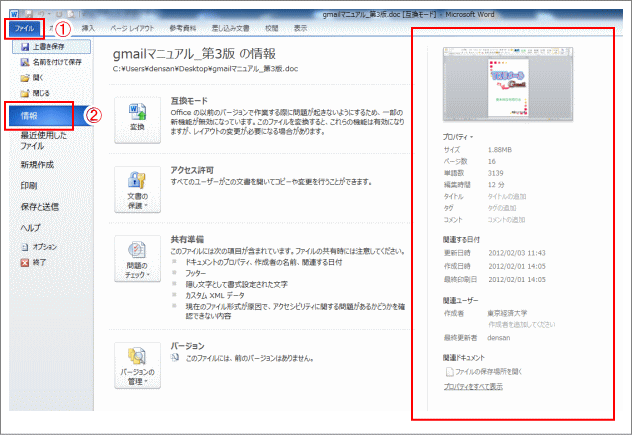The height and width of the screenshot is (435, 632).
Task: Open the ファイル tab
Action: click(x=24, y=28)
